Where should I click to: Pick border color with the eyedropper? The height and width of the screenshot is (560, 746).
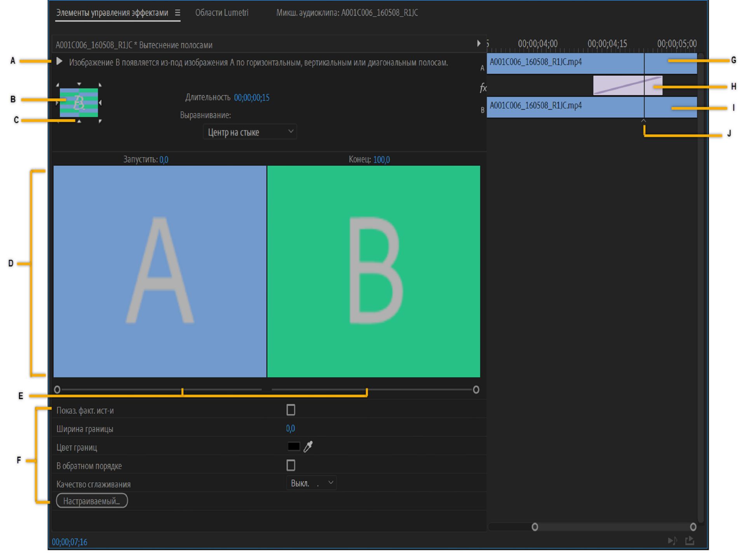tap(308, 447)
